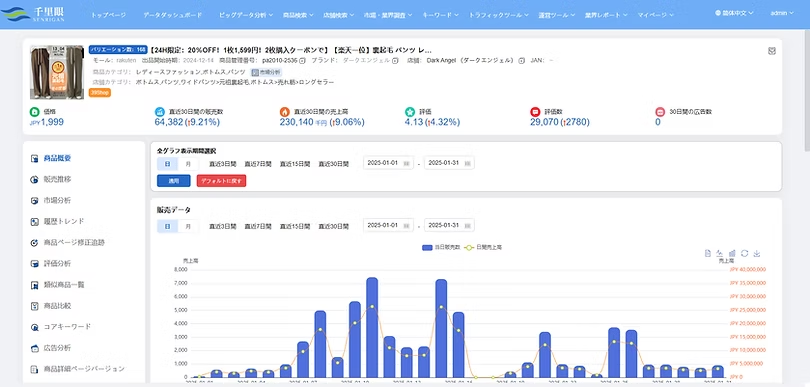Image resolution: width=810 pixels, height=387 pixels.
Task: Click the 履歴トレンド sidebar icon
Action: coord(35,222)
